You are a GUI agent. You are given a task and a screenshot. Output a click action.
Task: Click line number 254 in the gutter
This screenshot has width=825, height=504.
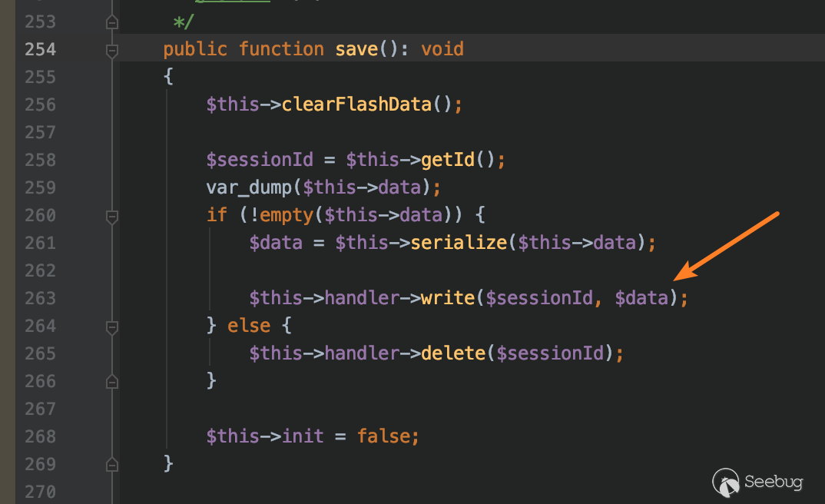[x=40, y=49]
